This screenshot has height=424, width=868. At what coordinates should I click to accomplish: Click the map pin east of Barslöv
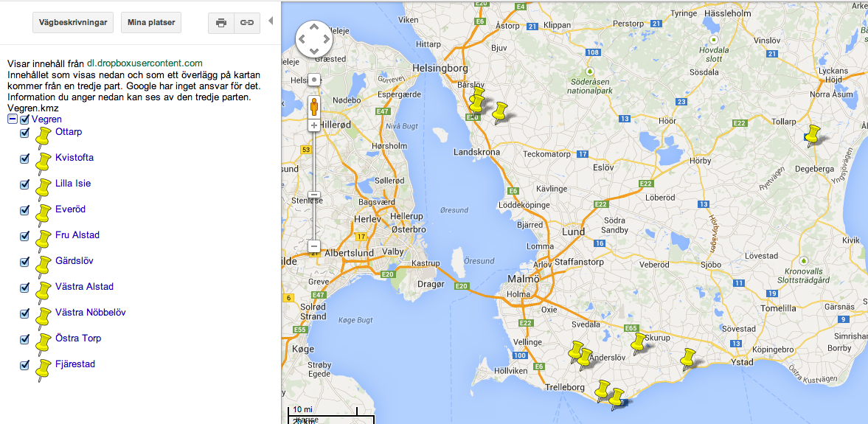499,113
